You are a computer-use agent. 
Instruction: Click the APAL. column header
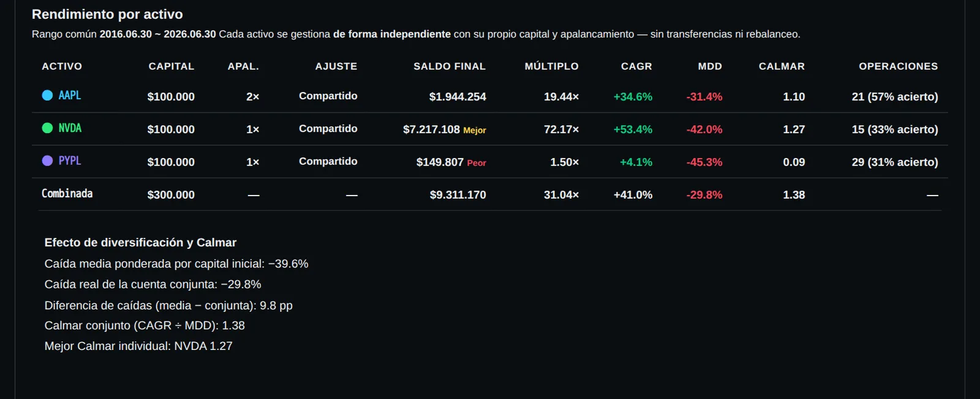pos(243,66)
